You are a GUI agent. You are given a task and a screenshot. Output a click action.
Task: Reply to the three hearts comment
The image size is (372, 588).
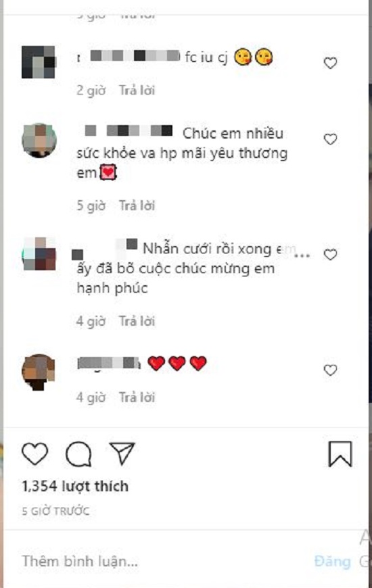tap(137, 397)
